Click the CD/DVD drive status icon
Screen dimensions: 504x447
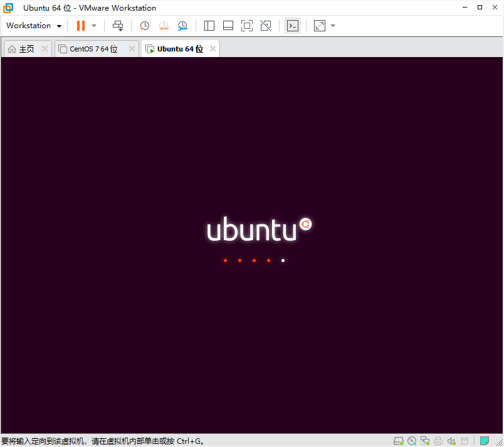[412, 441]
